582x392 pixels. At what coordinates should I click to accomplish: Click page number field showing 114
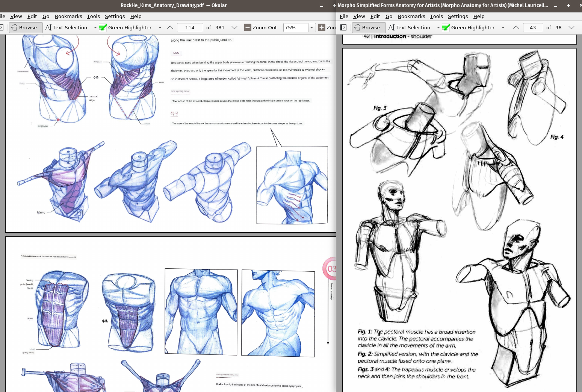coord(190,27)
